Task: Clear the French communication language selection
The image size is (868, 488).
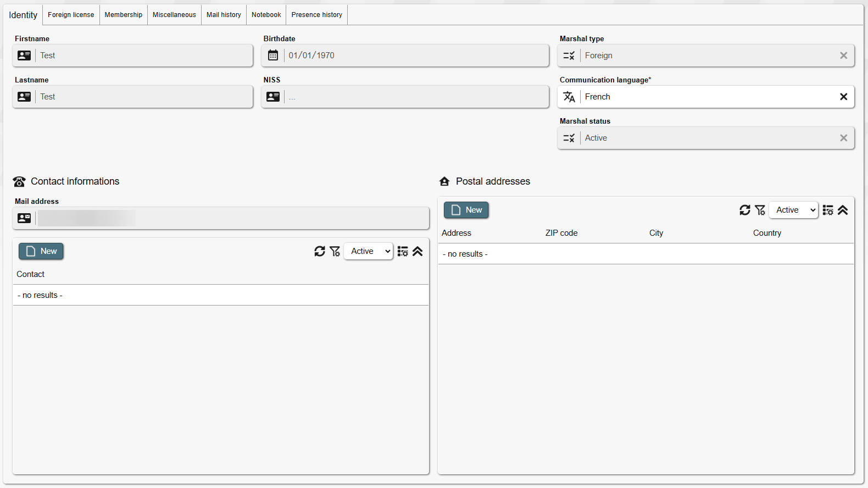Action: (x=843, y=97)
